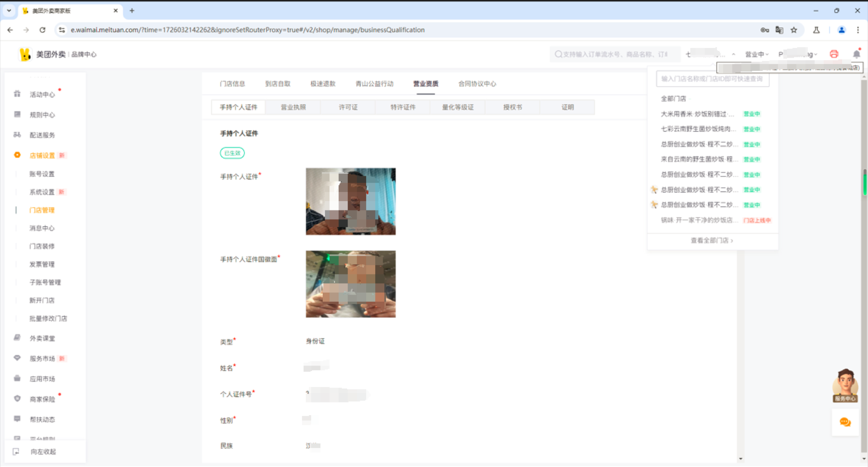The image size is (868, 467).
Task: Expand the 营业中 status dropdown
Action: (757, 54)
